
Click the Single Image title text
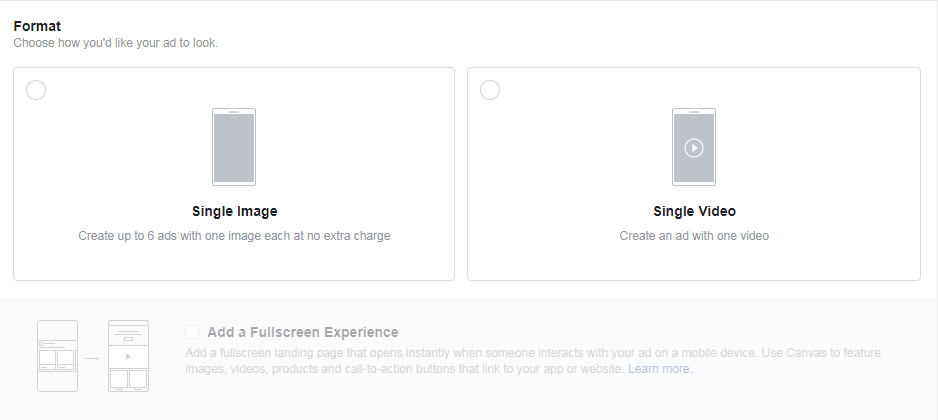pos(234,211)
